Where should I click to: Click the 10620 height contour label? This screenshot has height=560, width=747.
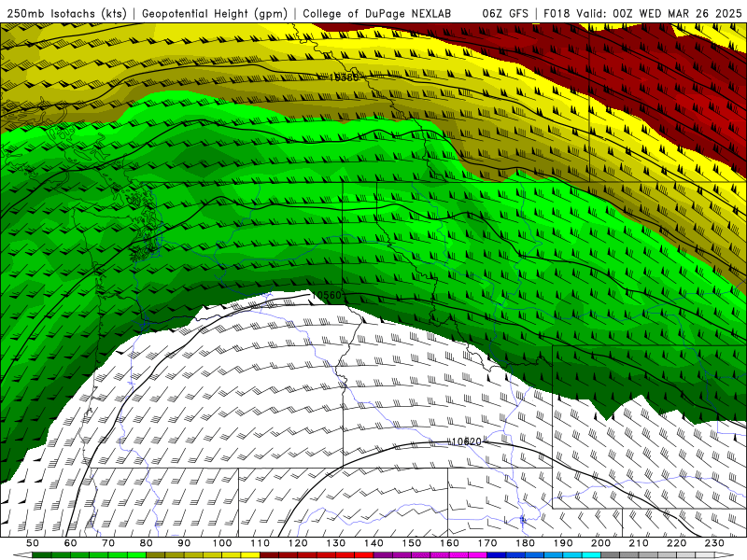(466, 441)
